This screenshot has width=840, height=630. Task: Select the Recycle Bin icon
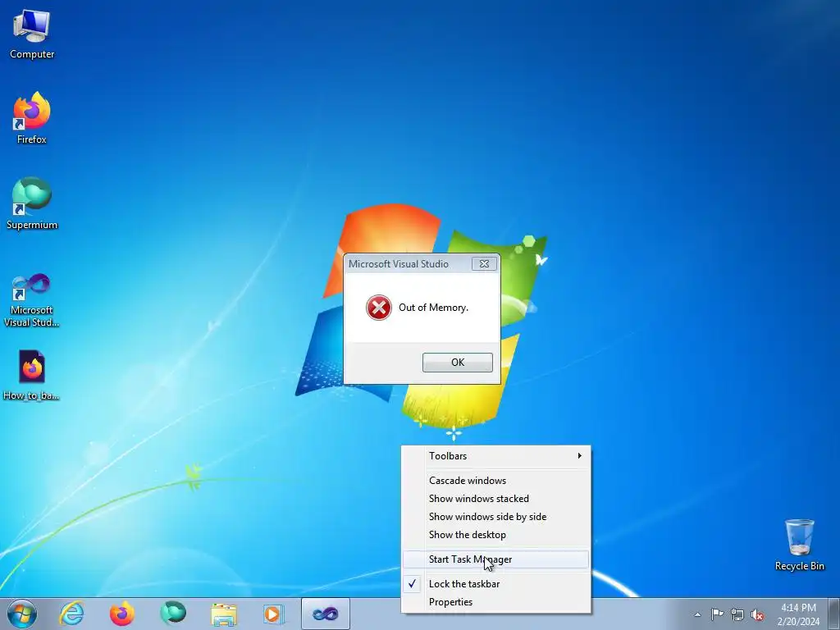[799, 545]
